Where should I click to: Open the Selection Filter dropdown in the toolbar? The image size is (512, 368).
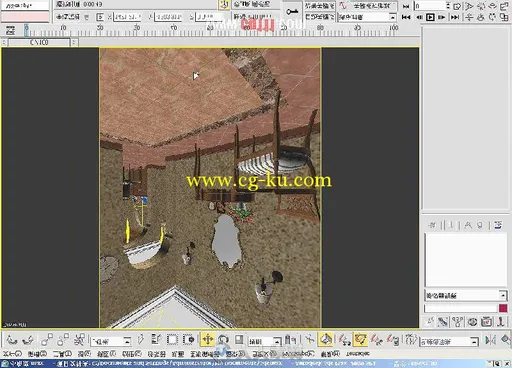pos(111,341)
